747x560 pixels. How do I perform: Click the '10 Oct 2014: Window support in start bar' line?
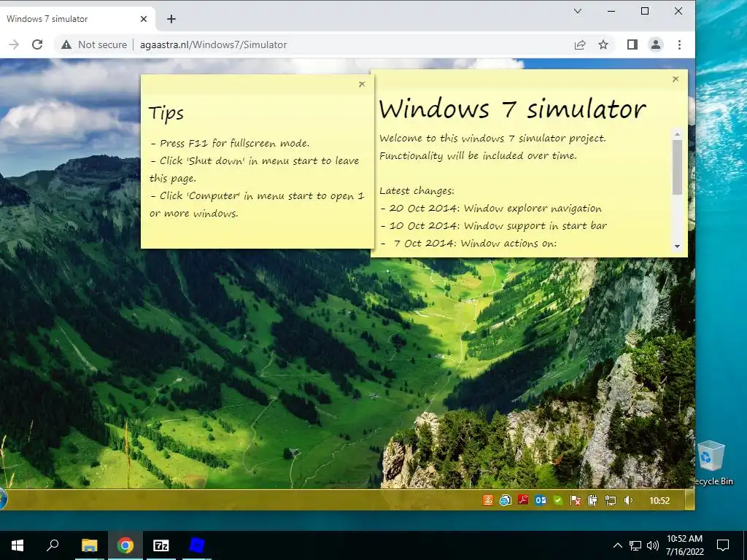click(494, 226)
